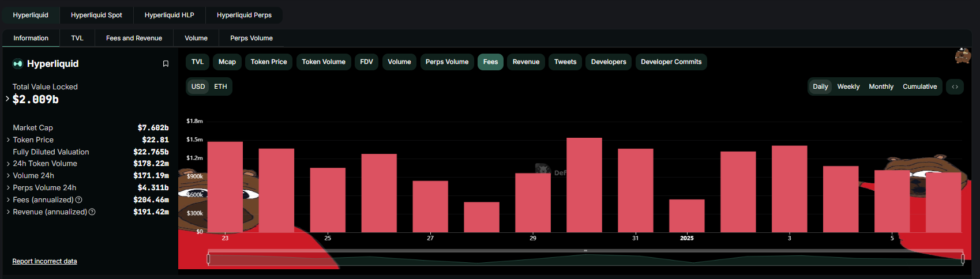Open the embed chart code icon
The image size is (980, 279).
pyautogui.click(x=955, y=86)
